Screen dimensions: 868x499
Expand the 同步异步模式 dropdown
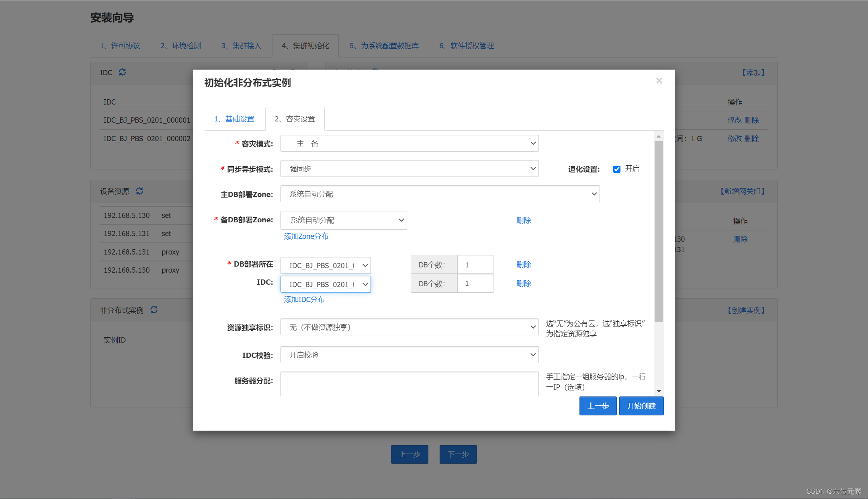(409, 169)
